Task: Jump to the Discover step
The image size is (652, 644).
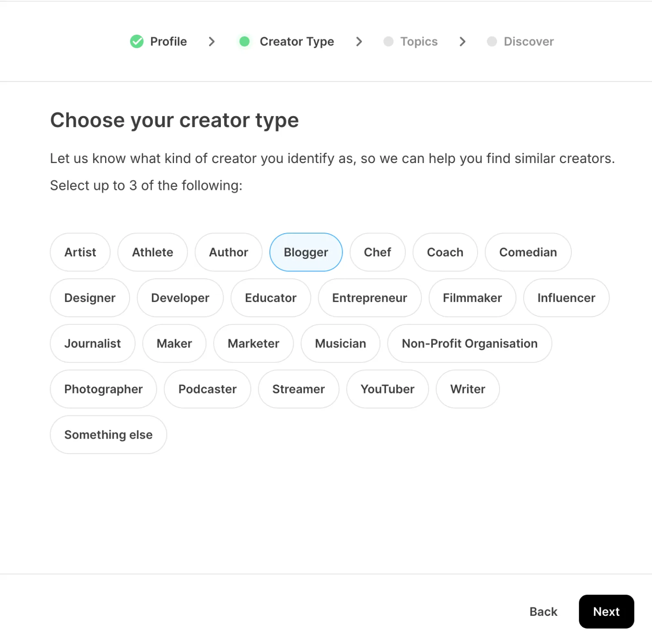Action: click(x=529, y=42)
